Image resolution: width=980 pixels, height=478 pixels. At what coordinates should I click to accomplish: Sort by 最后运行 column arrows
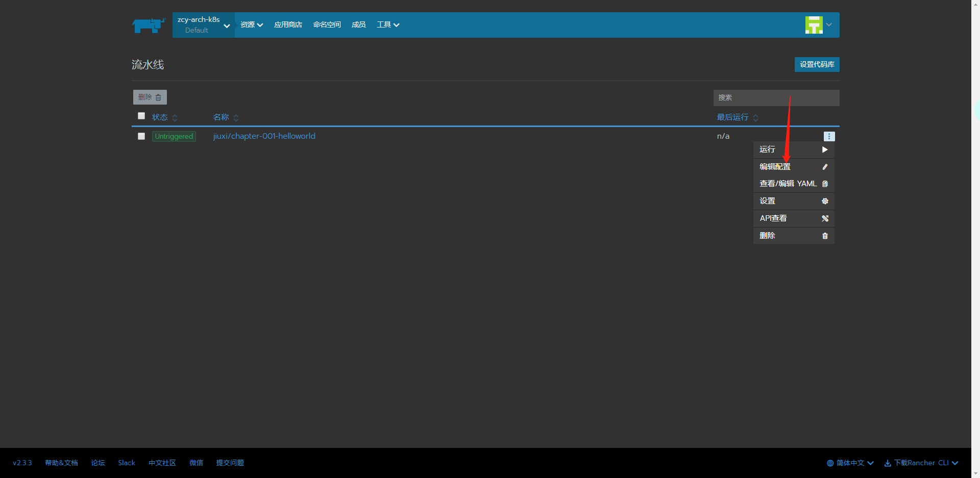pyautogui.click(x=755, y=118)
